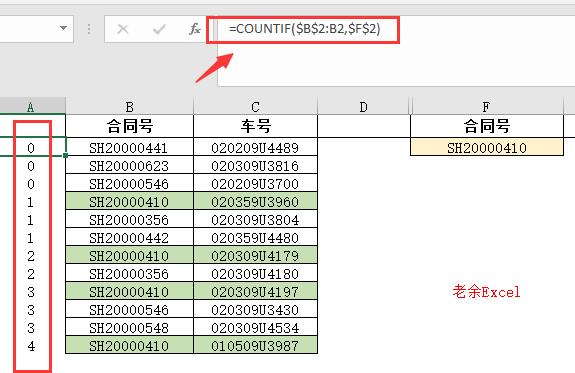575x373 pixels.
Task: Select column C header
Action: tap(256, 107)
